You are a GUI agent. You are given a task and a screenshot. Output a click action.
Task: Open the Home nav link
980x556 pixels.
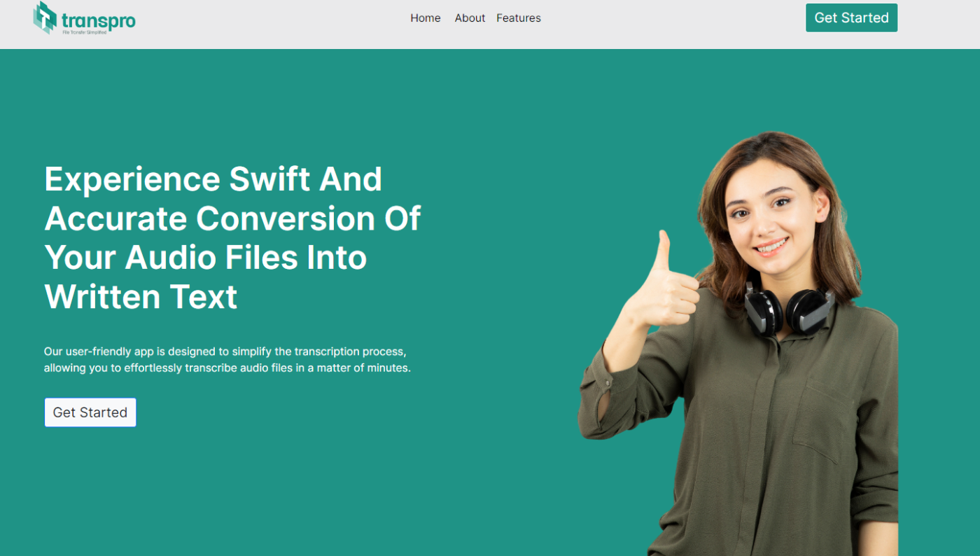click(426, 18)
